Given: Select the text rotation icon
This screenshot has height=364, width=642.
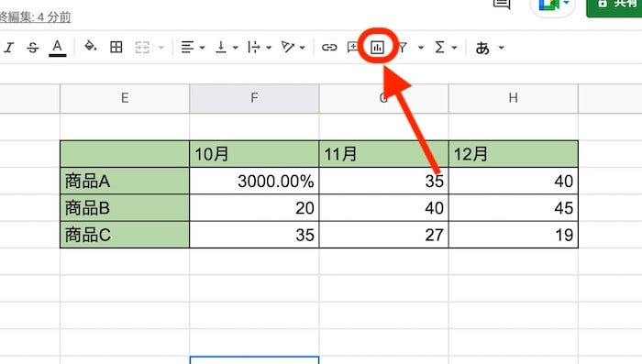Looking at the screenshot, I should 288,48.
